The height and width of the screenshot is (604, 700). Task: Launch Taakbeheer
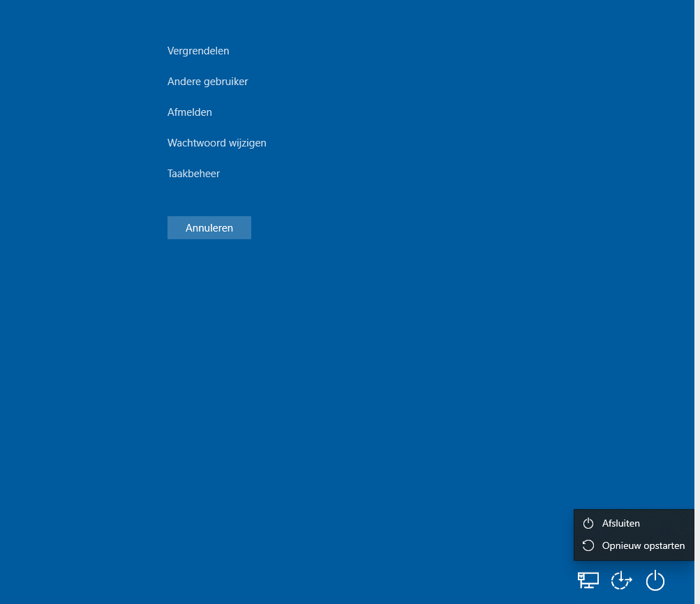pyautogui.click(x=193, y=174)
